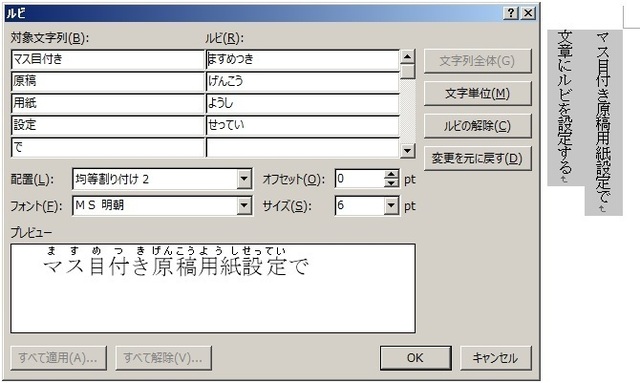Click the サイズ(S) label
This screenshot has height=383, width=640.
(287, 206)
